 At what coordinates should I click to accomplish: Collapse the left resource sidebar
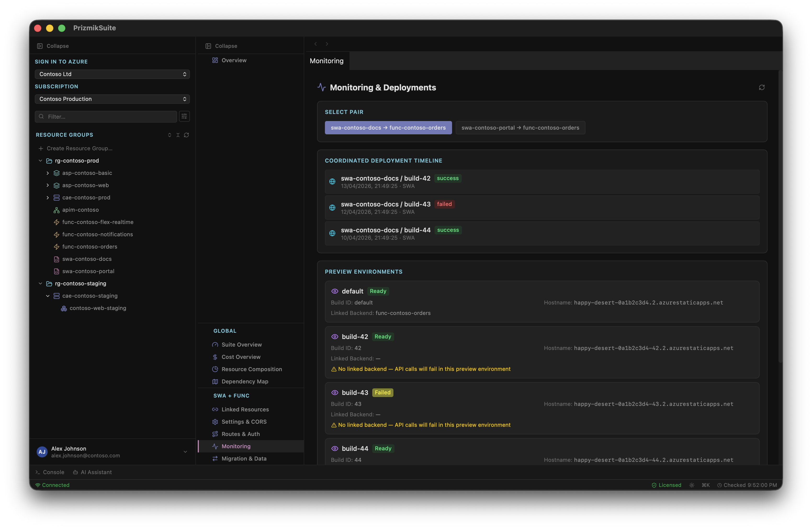point(53,46)
